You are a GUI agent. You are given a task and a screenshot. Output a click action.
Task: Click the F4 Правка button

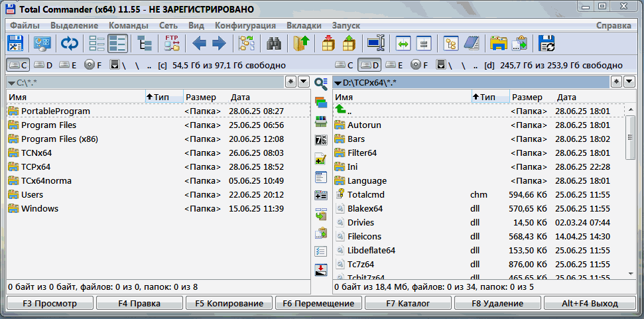coord(139,303)
